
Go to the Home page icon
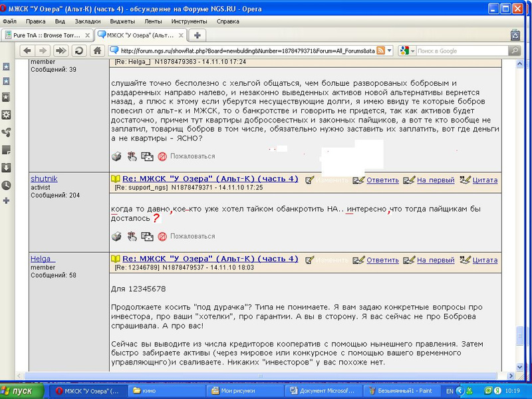coord(96,51)
